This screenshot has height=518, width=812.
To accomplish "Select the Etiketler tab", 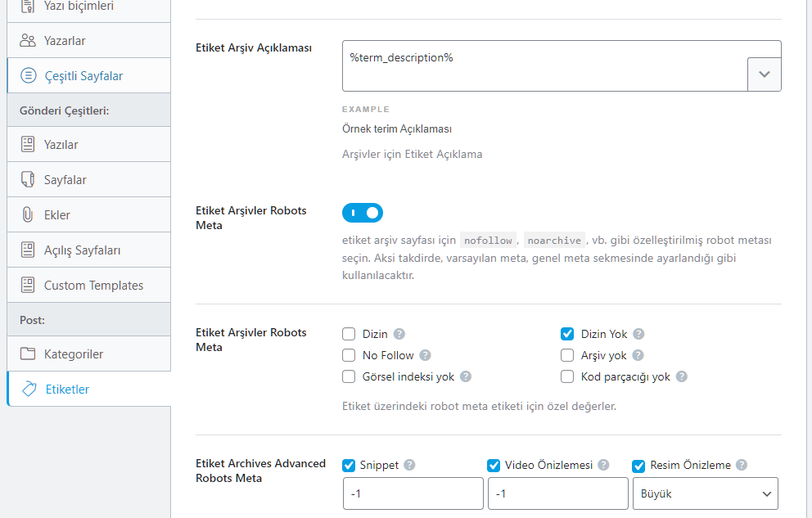I will [x=88, y=390].
